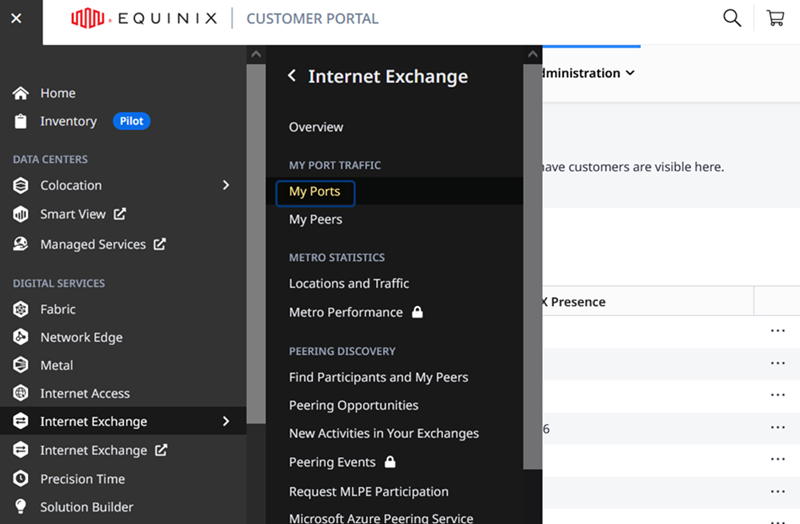Select Metal menu item
The image size is (800, 524).
point(57,365)
